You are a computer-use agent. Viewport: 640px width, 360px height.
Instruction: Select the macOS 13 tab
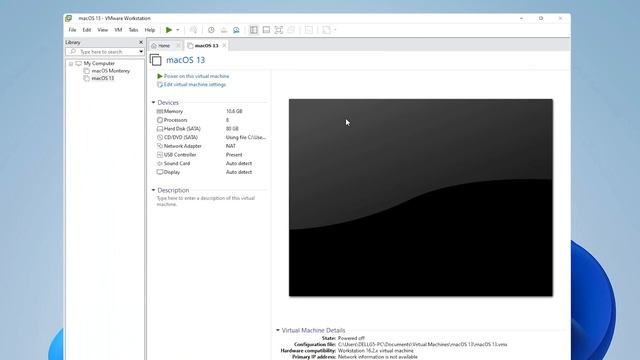206,46
